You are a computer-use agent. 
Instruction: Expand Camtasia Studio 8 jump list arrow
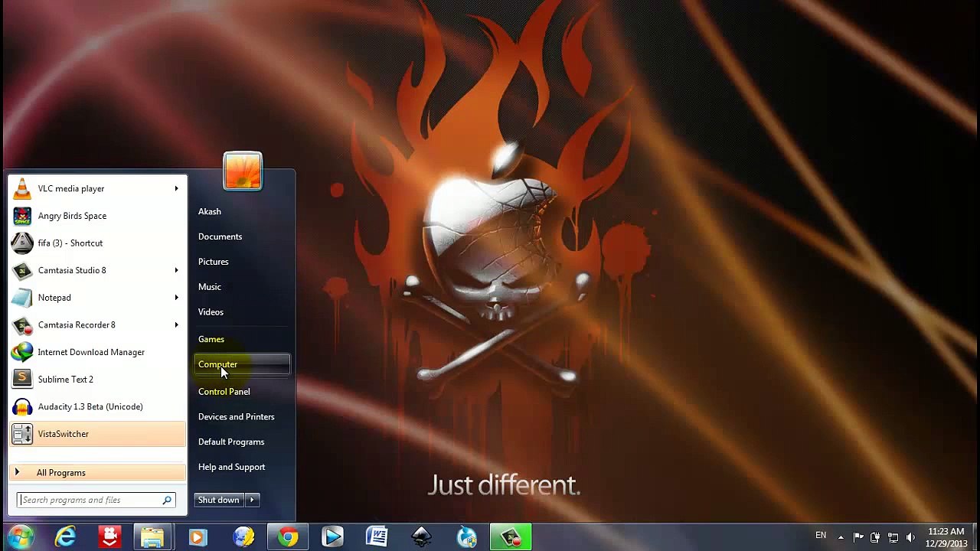tap(176, 270)
